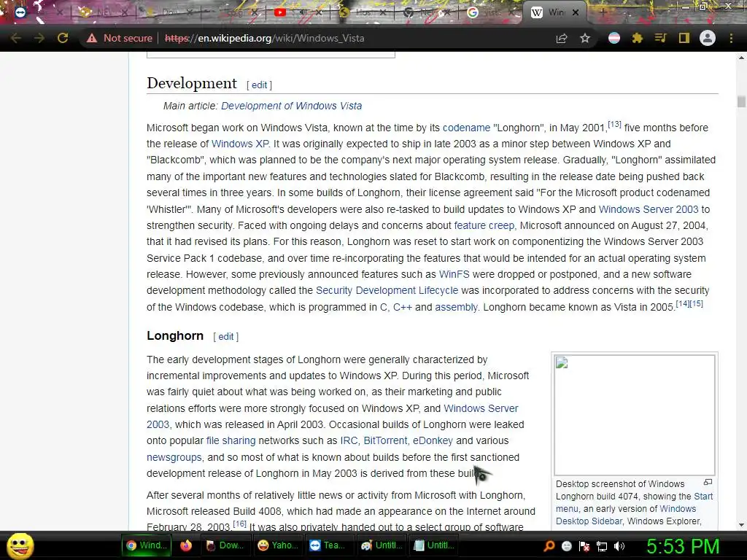747x560 pixels.
Task: Follow the newsgroups link
Action: [x=174, y=457]
